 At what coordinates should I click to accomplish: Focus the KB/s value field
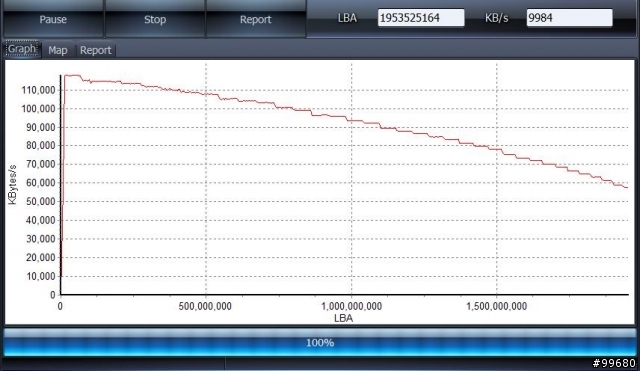(569, 18)
